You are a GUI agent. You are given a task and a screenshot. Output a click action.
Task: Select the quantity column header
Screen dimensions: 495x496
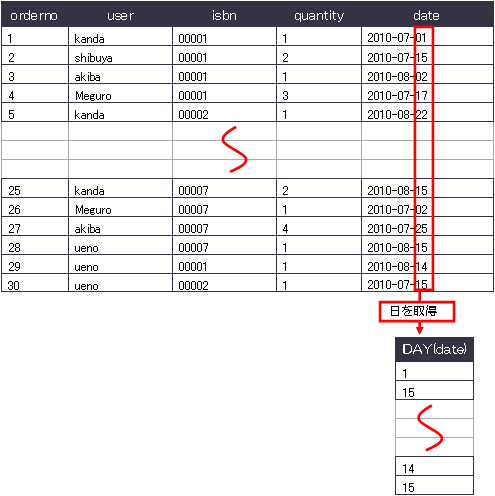point(319,15)
